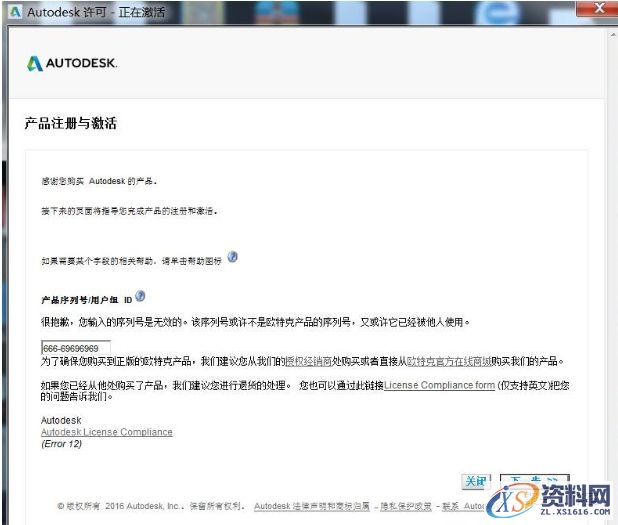
Task: Click the Autodesk icon in the title bar
Action: (x=15, y=12)
